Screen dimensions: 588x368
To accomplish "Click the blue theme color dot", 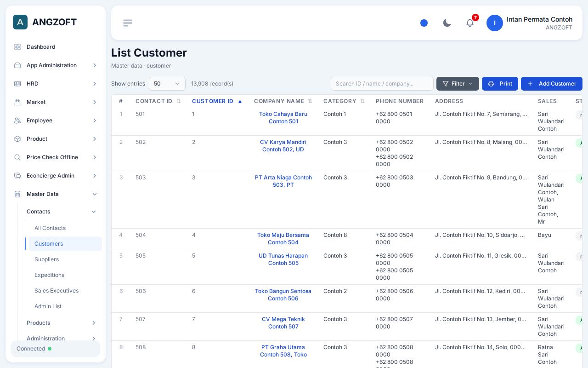I will 424,23.
